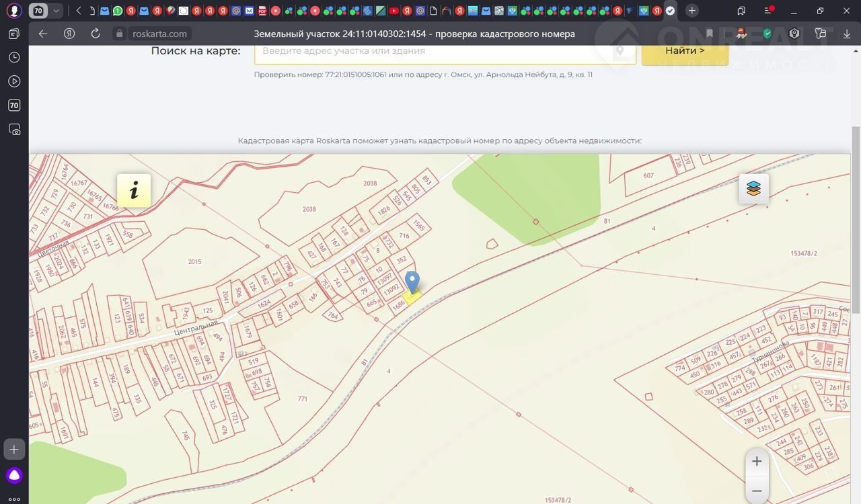Click the Найти search button
861x504 pixels.
[x=685, y=51]
